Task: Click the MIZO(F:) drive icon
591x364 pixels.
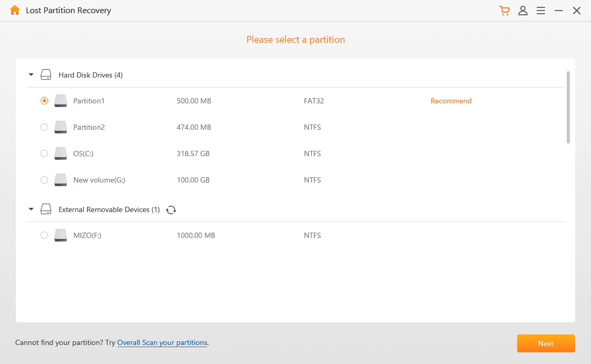Action: pyautogui.click(x=60, y=235)
